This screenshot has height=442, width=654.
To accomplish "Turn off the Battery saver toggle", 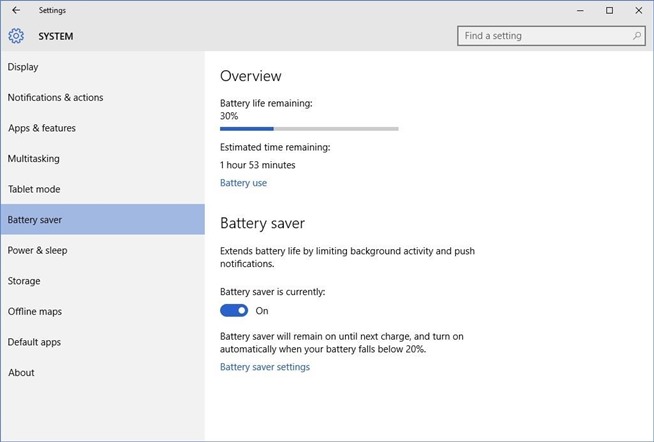I will coord(234,311).
